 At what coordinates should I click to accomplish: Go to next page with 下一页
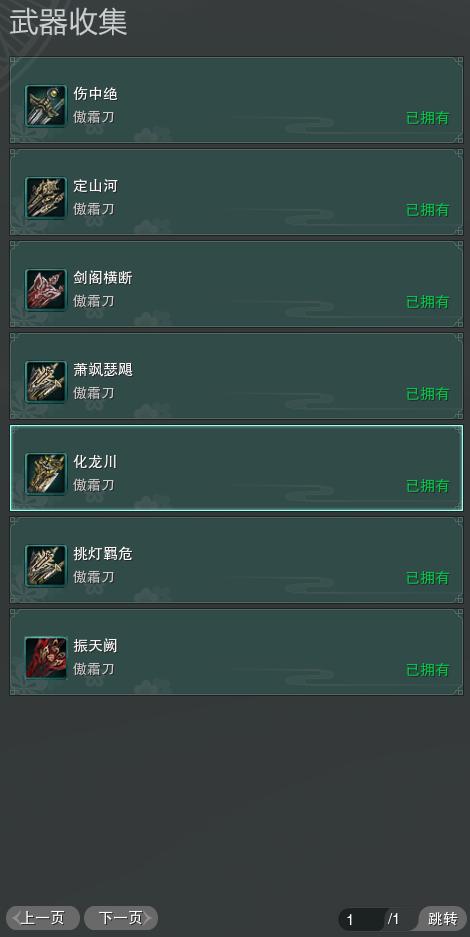coord(121,918)
